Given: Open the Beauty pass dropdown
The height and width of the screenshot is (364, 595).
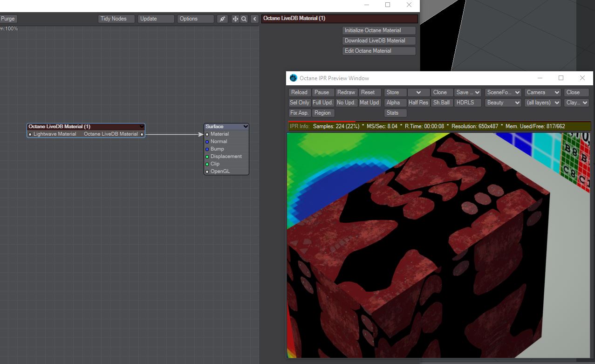Looking at the screenshot, I should [503, 103].
